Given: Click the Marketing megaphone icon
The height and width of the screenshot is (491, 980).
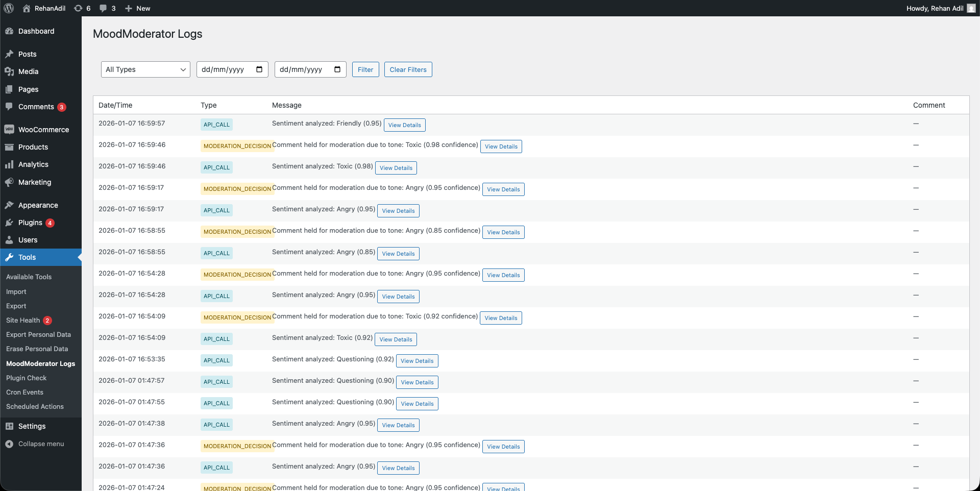Looking at the screenshot, I should (10, 182).
